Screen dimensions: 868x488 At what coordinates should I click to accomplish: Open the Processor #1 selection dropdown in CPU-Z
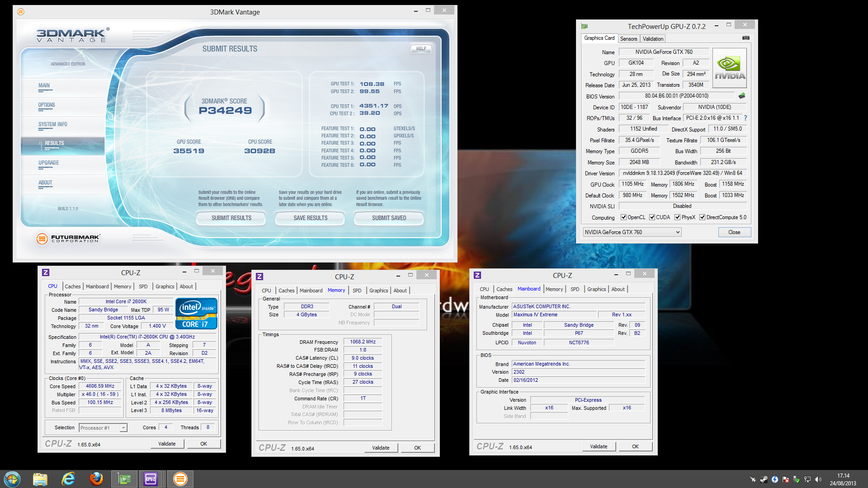click(103, 428)
